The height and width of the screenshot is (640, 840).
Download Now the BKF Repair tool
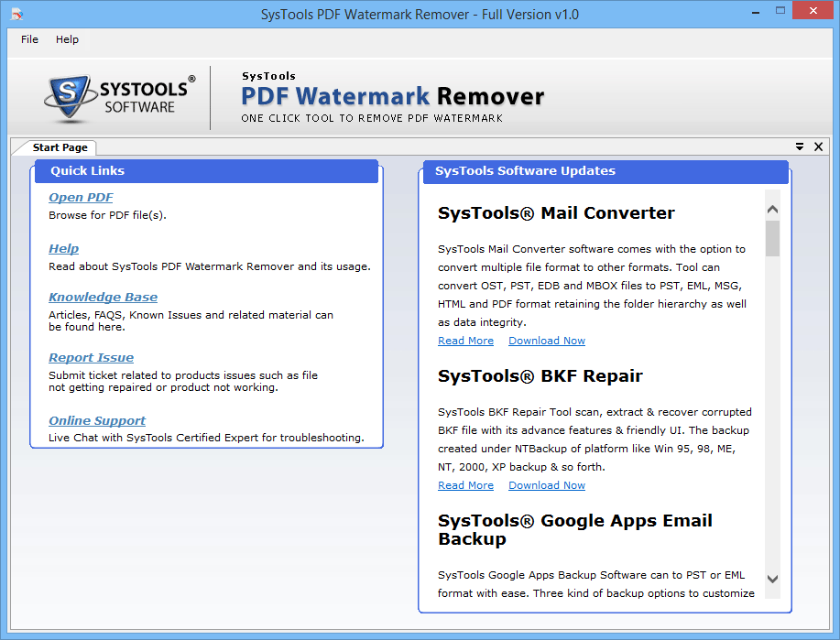coord(546,484)
